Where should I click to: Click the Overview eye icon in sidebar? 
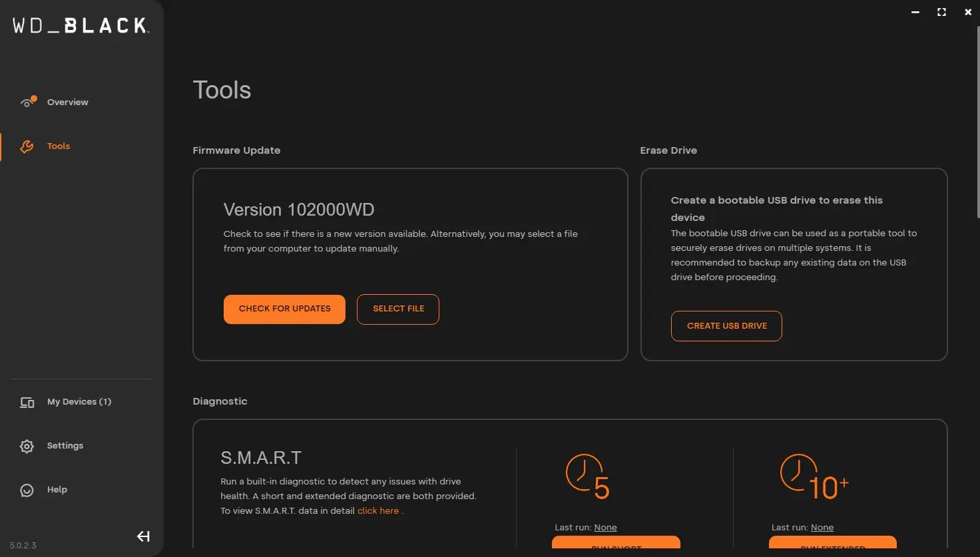point(27,102)
